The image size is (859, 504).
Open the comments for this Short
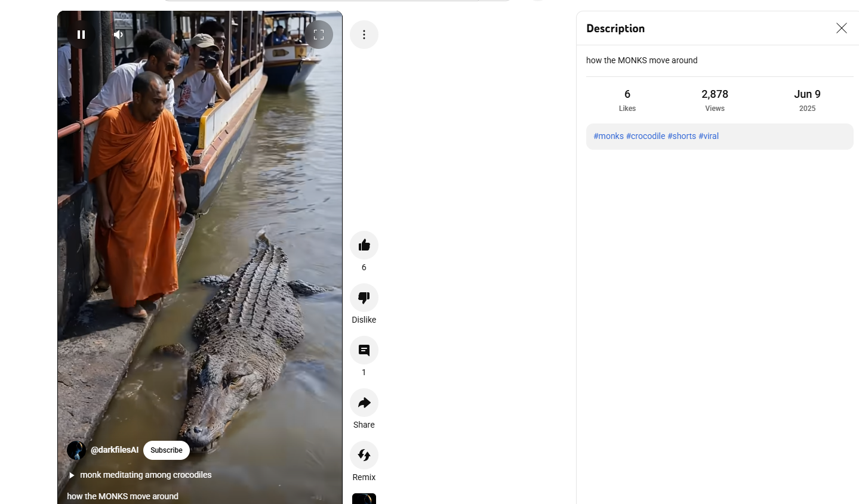coord(364,350)
